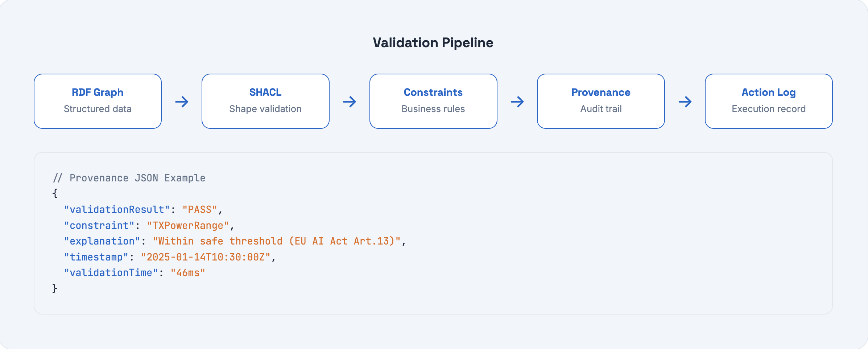Select the SHACL shape validation box
Viewport: 868px width, 349px height.
[265, 101]
